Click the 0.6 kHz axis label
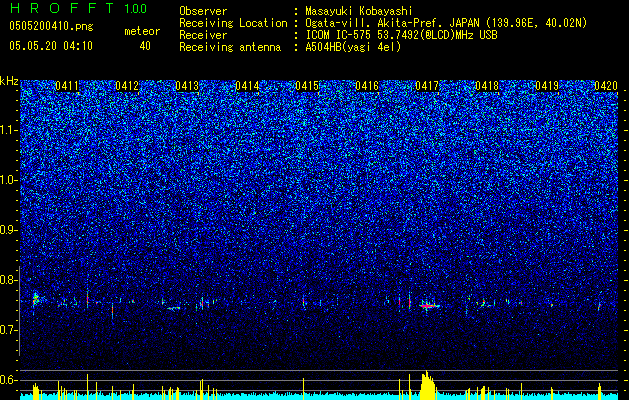629x400 pixels. [9, 380]
